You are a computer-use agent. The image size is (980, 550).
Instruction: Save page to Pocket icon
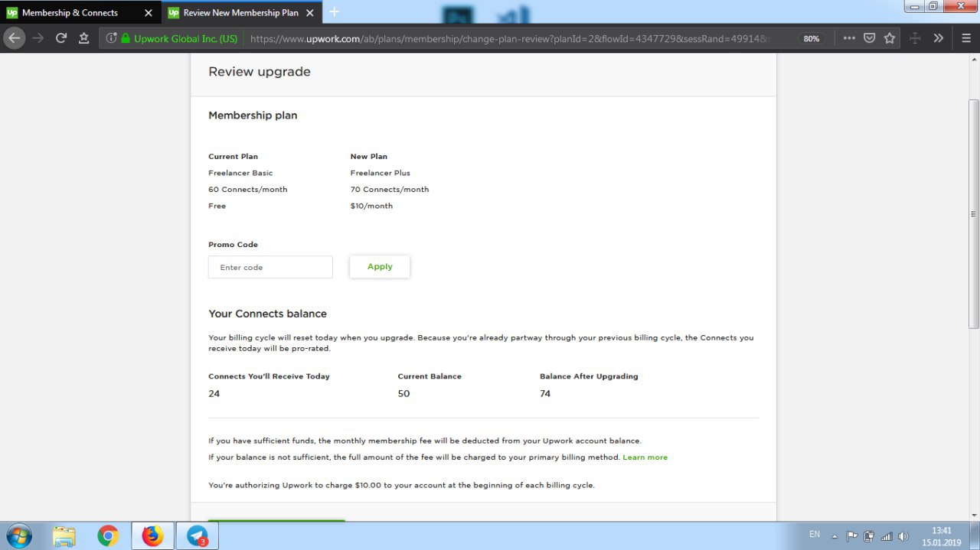coord(869,37)
